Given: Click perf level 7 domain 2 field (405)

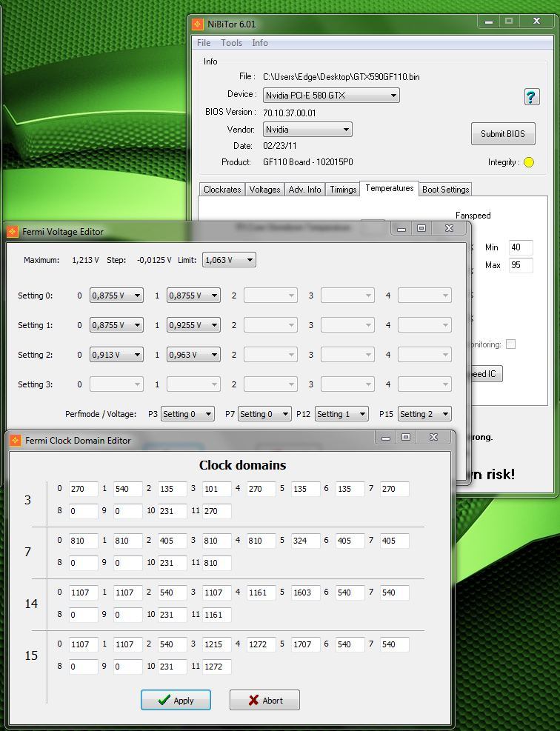Looking at the screenshot, I should [x=172, y=541].
